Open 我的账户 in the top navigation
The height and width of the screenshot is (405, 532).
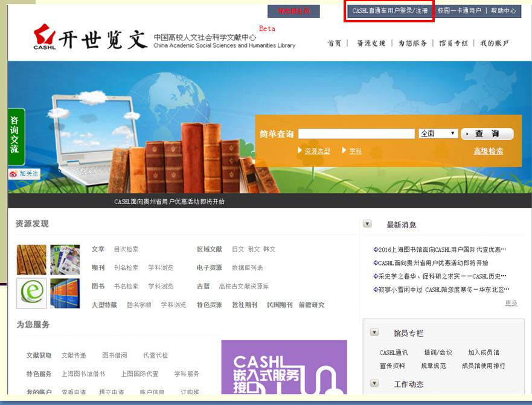click(495, 43)
